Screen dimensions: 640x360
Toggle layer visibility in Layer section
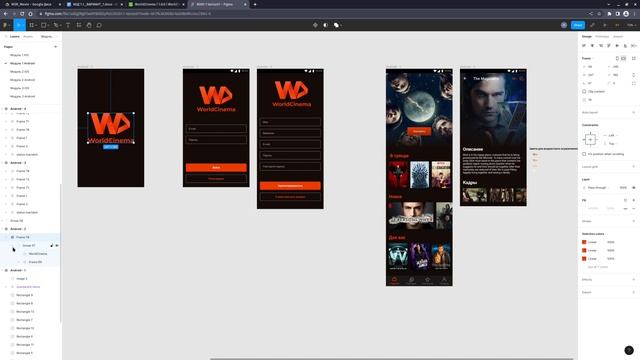[633, 187]
